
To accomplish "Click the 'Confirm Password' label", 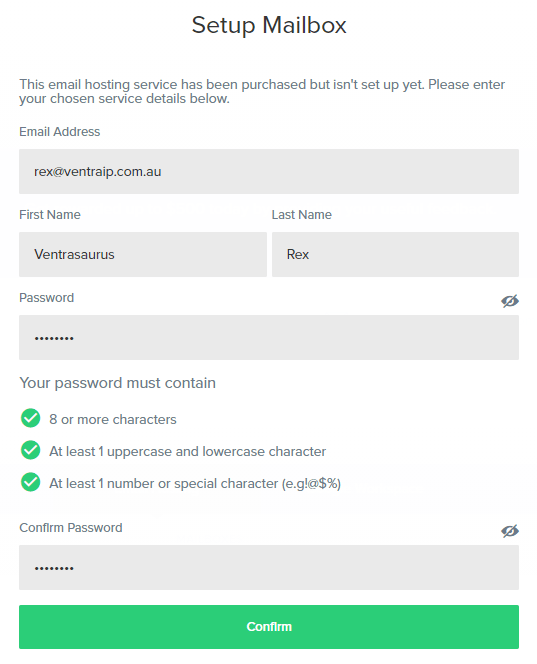I will coord(71,528).
